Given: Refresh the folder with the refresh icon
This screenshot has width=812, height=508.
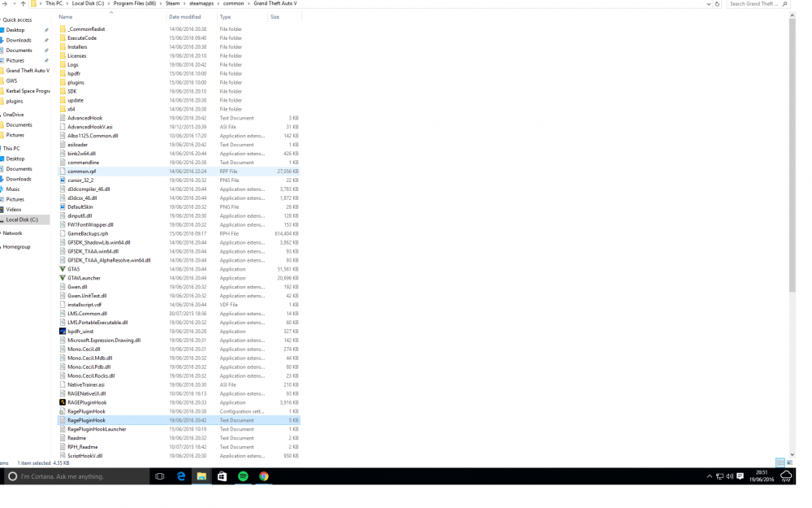Looking at the screenshot, I should coord(717,3).
